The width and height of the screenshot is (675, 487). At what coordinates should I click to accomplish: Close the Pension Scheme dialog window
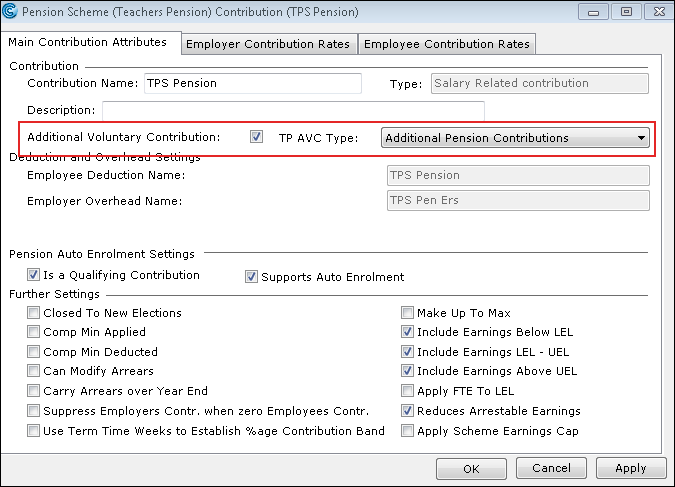[x=659, y=12]
